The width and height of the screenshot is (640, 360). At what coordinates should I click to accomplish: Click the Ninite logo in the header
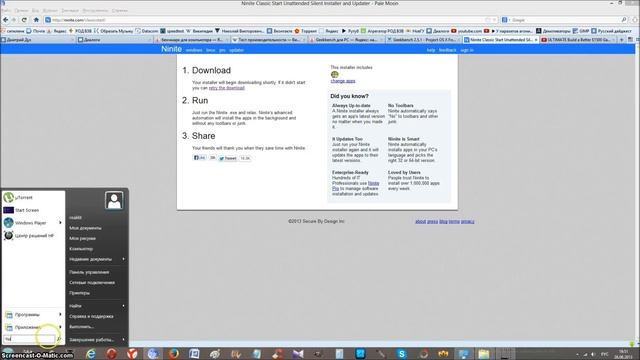click(171, 49)
